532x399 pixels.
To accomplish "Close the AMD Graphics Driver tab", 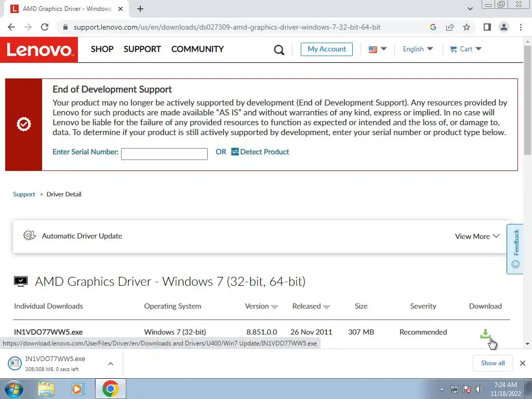I will [x=121, y=9].
